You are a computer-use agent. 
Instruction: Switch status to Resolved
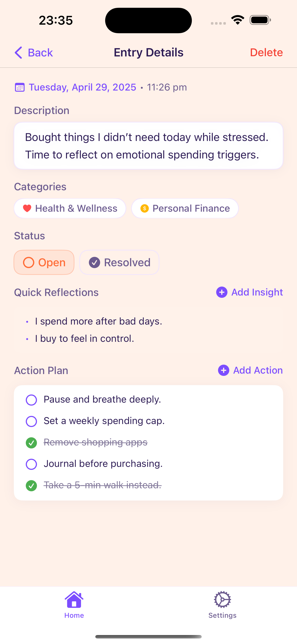pos(119,262)
